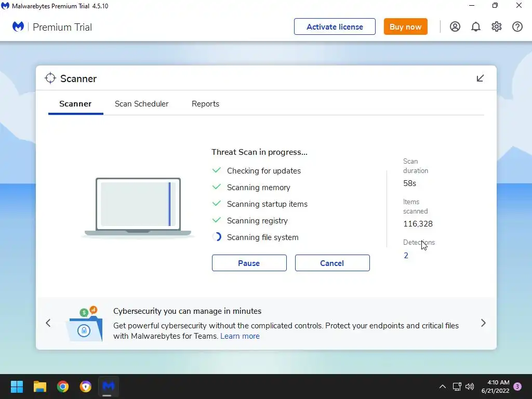Viewport: 532px width, 399px height.
Task: Show next promotional banner
Action: point(483,323)
